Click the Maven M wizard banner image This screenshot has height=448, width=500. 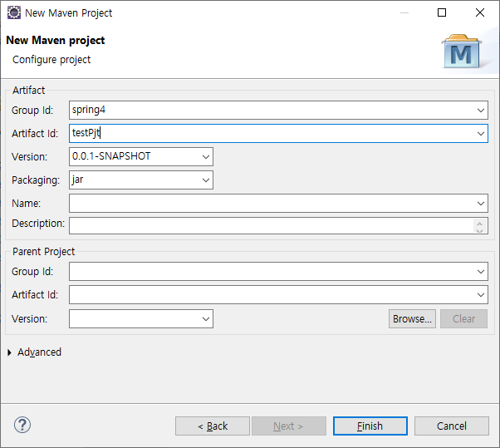(462, 52)
